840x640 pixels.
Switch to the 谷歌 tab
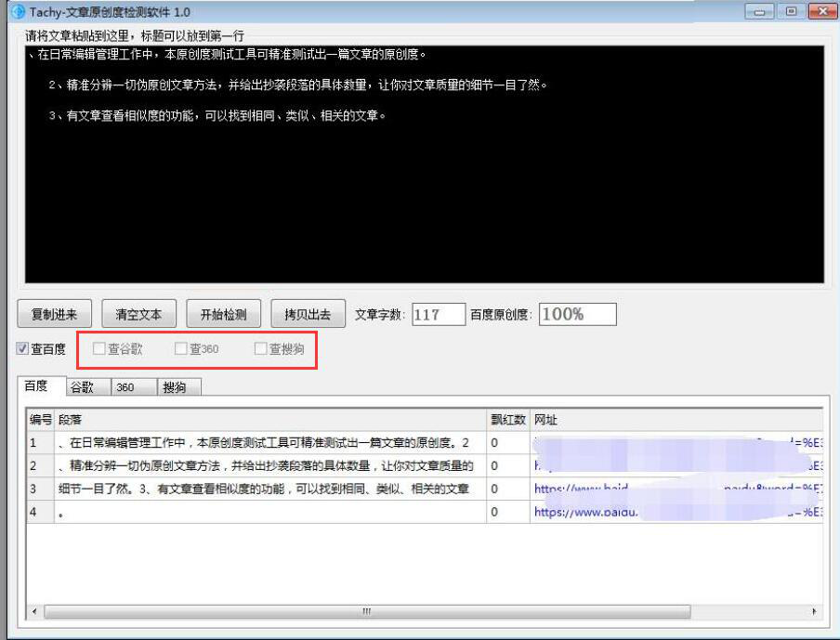88,387
